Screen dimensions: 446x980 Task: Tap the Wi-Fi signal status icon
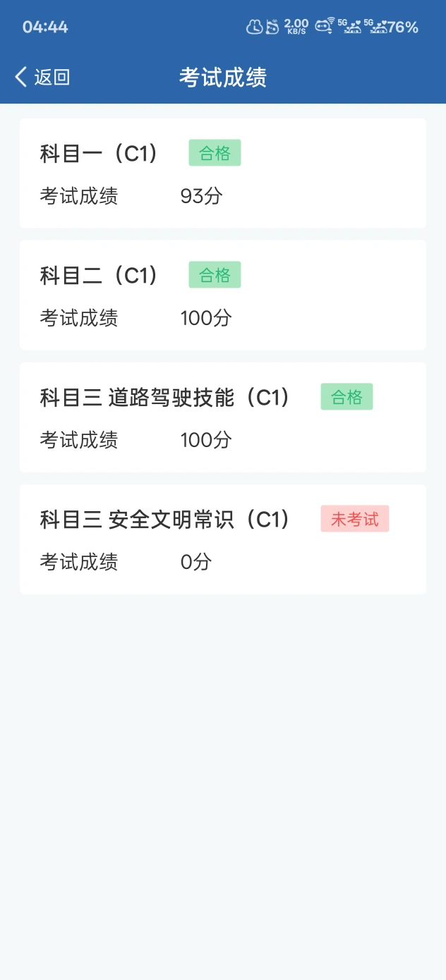pos(325,26)
